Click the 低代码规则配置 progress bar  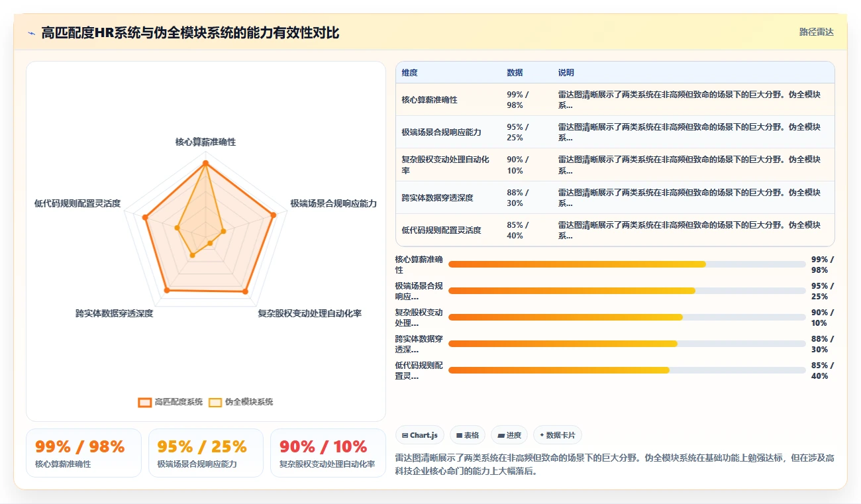(x=627, y=370)
